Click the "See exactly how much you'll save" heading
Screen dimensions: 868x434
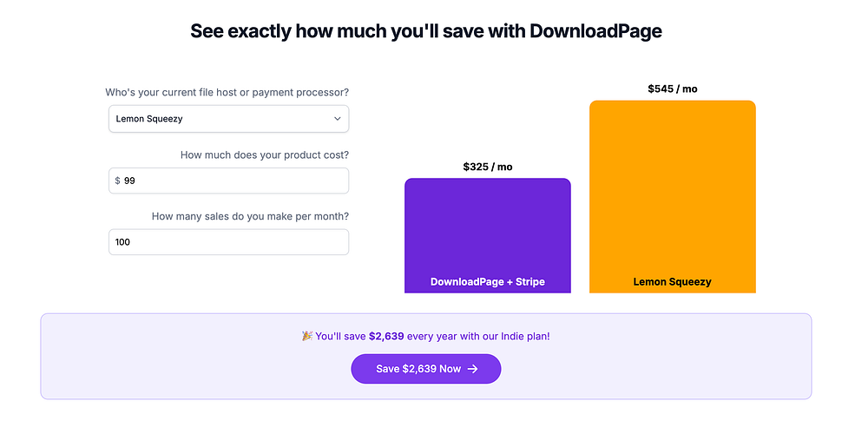tap(426, 31)
